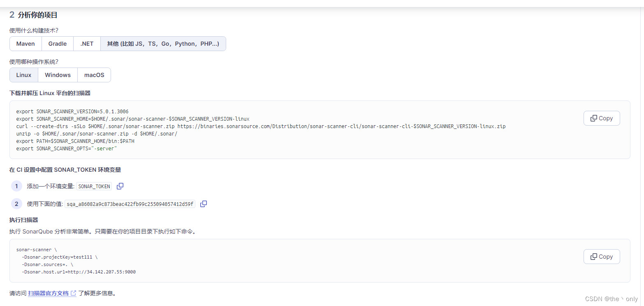
Task: Click the 分析你的项目 heading
Action: point(38,15)
